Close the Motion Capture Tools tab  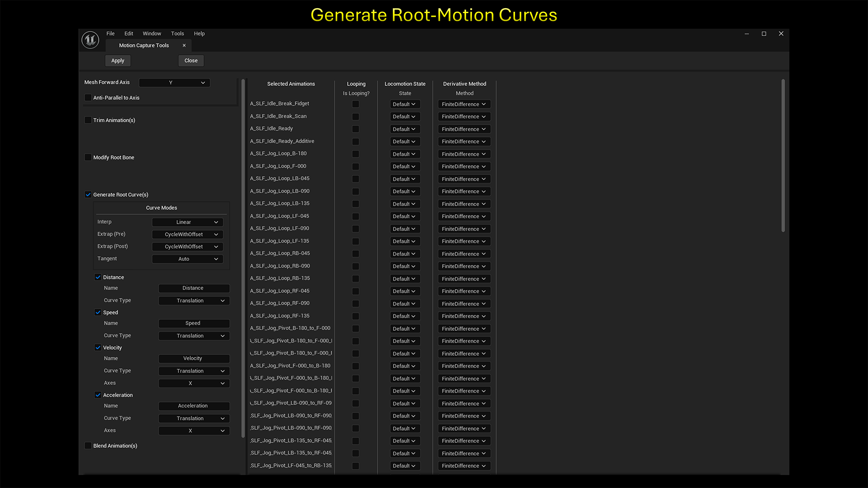point(184,45)
